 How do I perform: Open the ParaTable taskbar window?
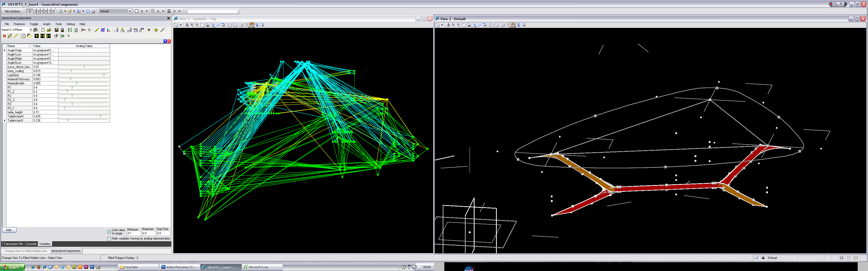point(138,267)
